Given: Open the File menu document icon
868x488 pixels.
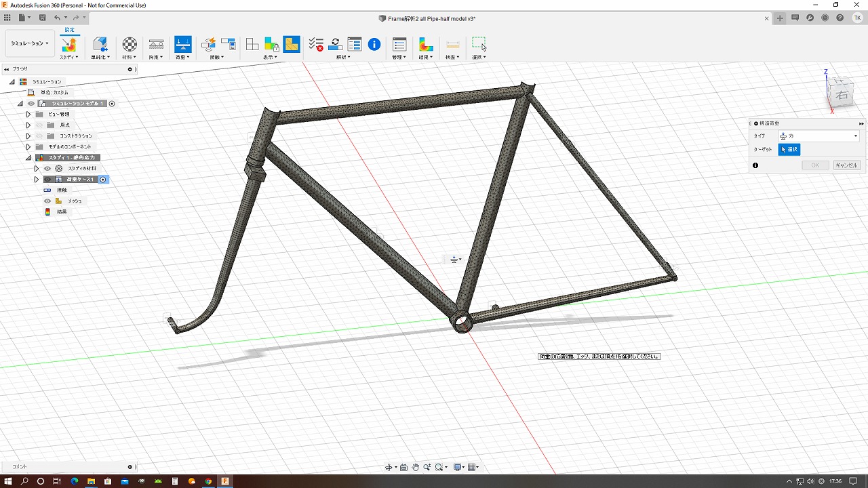Looking at the screenshot, I should tap(24, 18).
